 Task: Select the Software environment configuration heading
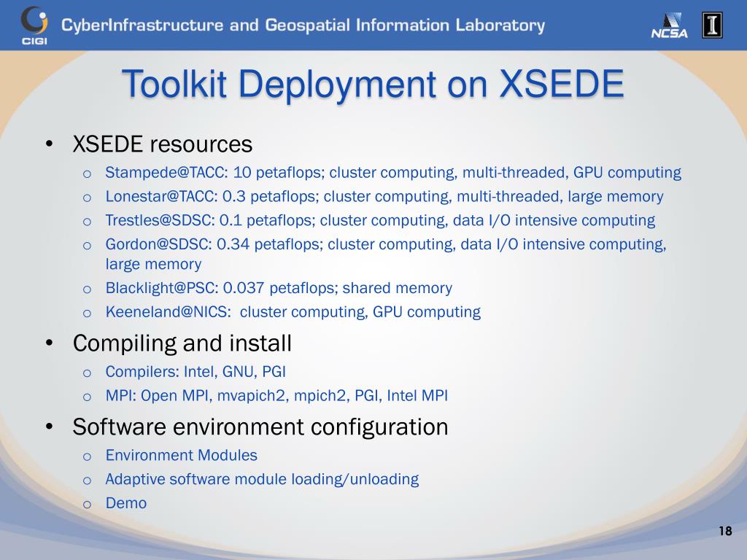[260, 427]
